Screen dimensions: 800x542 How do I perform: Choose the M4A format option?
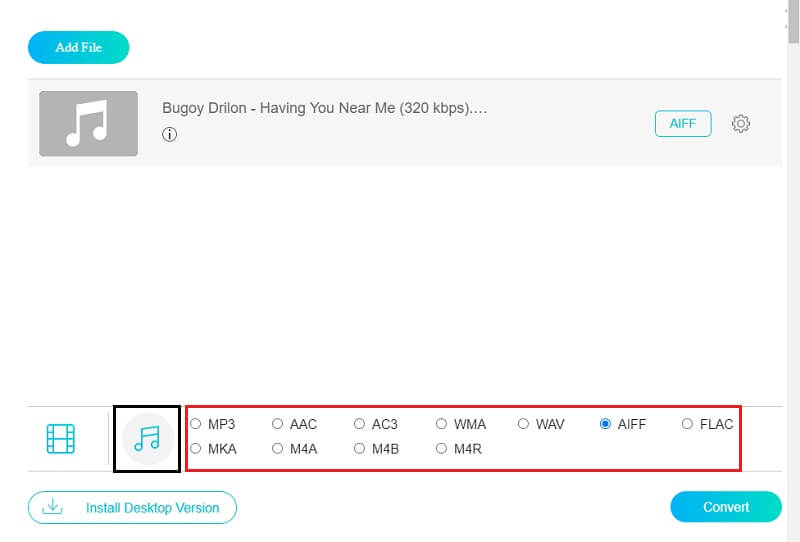pyautogui.click(x=278, y=449)
